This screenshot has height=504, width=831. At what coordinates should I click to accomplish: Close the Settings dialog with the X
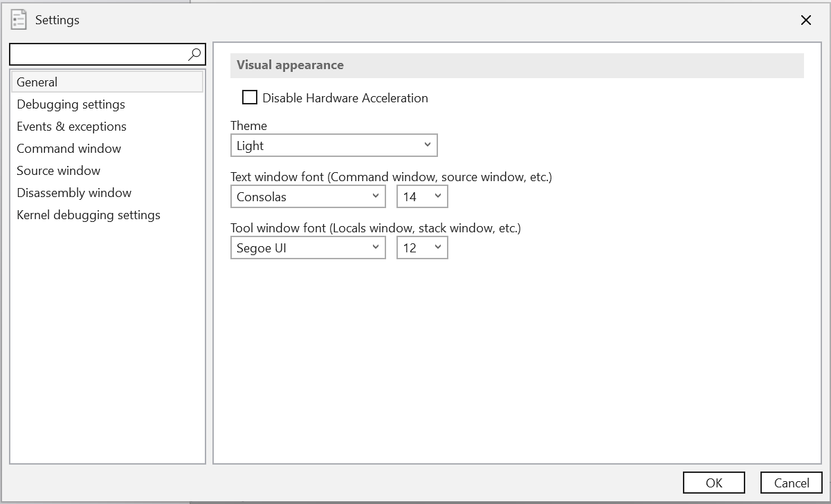805,20
